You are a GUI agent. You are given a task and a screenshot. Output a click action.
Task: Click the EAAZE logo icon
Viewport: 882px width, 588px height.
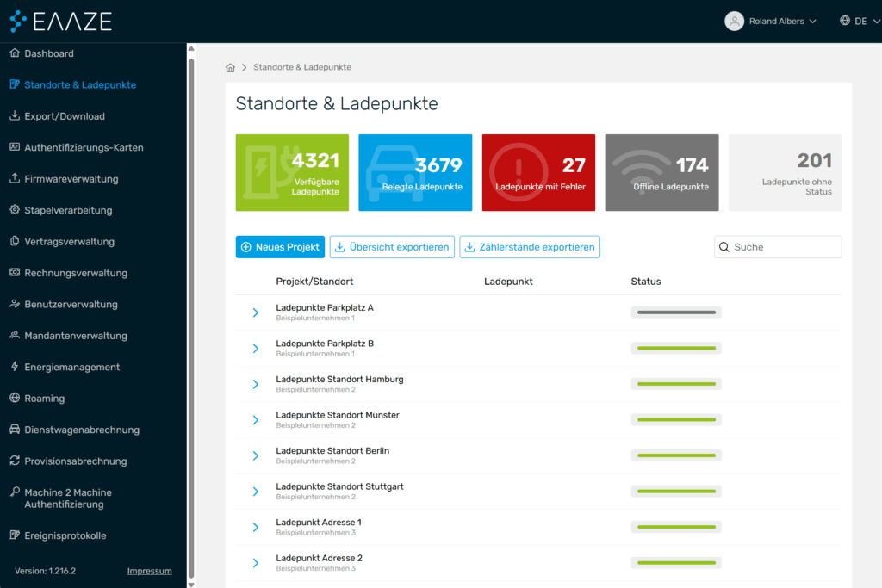[x=19, y=21]
